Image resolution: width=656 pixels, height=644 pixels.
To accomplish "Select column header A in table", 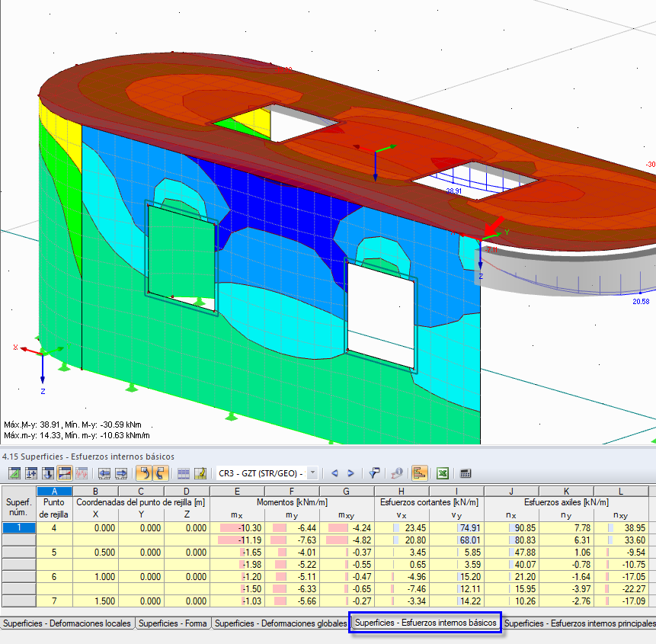I will coord(54,492).
